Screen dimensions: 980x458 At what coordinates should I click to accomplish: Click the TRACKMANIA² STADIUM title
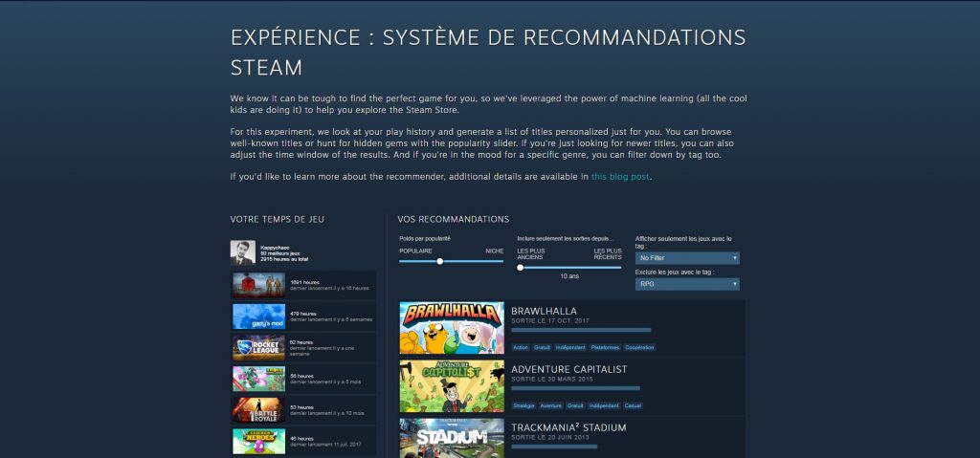[568, 427]
